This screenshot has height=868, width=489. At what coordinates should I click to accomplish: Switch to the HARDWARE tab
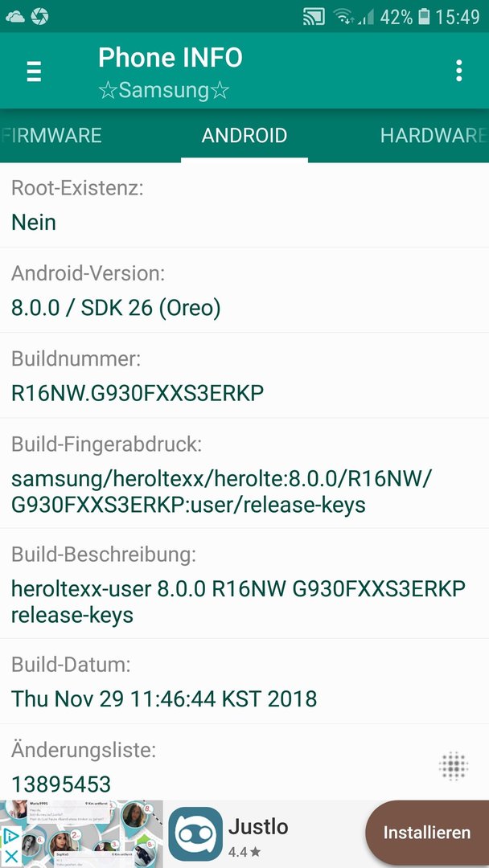click(432, 136)
